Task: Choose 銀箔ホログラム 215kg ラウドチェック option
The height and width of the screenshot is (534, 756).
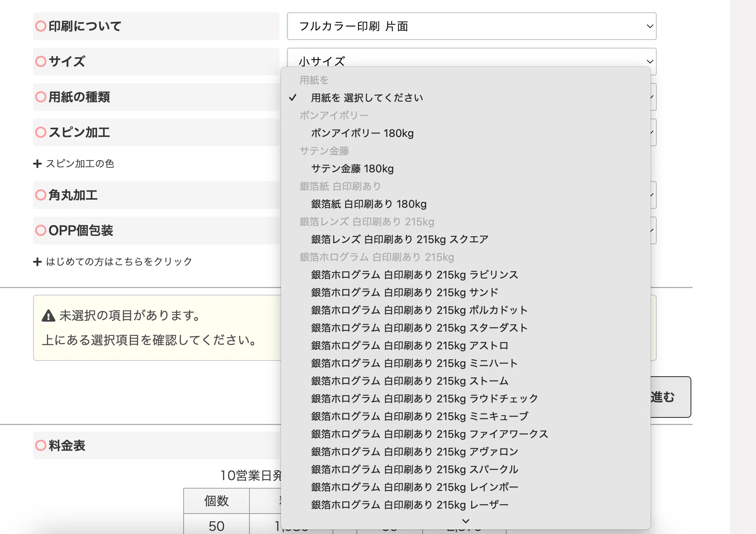Action: point(466,399)
